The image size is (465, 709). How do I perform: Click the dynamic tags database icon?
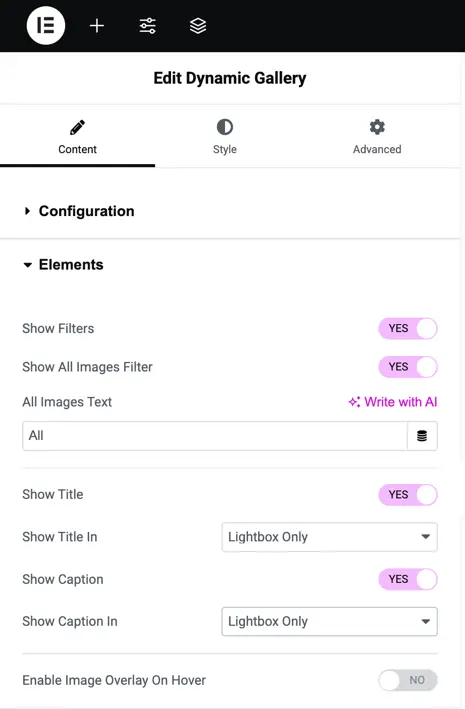pos(422,436)
